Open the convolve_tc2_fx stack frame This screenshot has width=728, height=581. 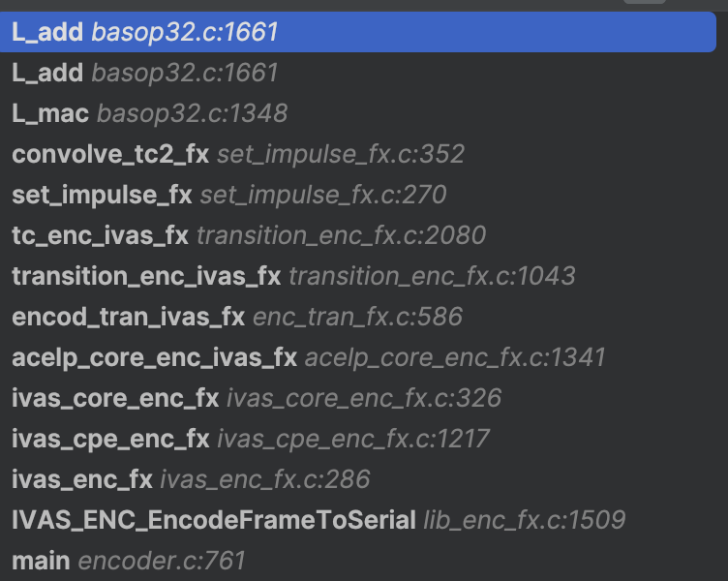[110, 154]
